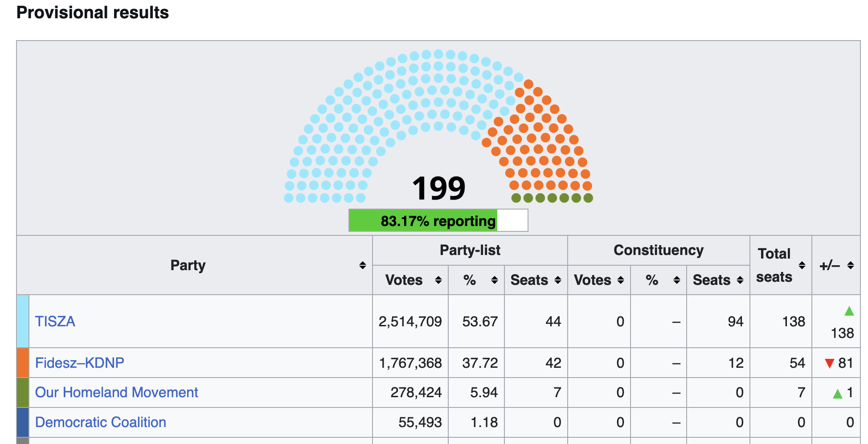Click Our Homeland green color cell

[23, 392]
